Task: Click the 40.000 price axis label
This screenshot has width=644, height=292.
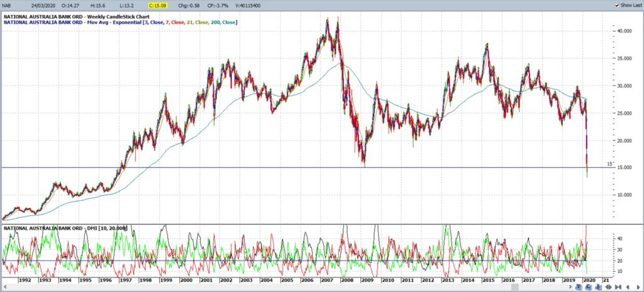Action: [623, 31]
